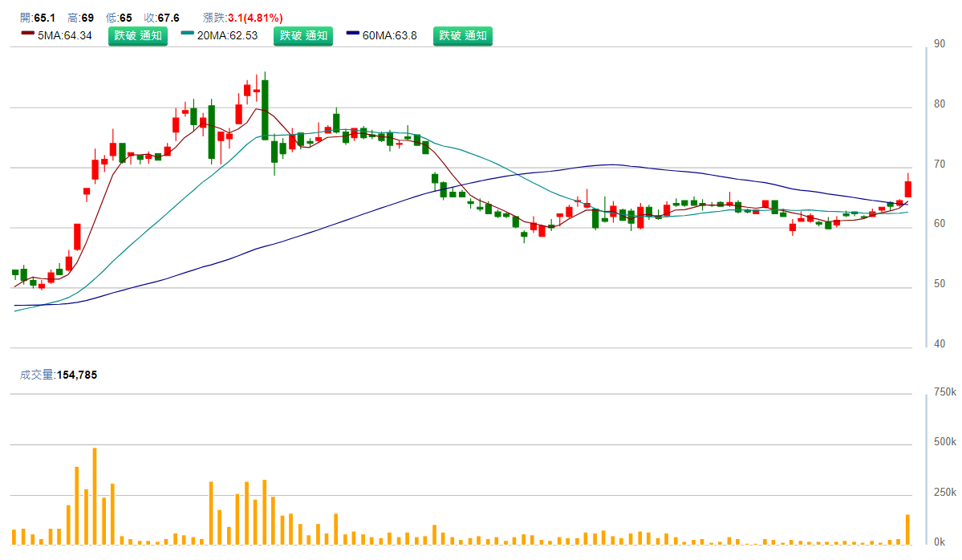
Task: Click the 跌破 通知 button next to 5MA
Action: (137, 35)
